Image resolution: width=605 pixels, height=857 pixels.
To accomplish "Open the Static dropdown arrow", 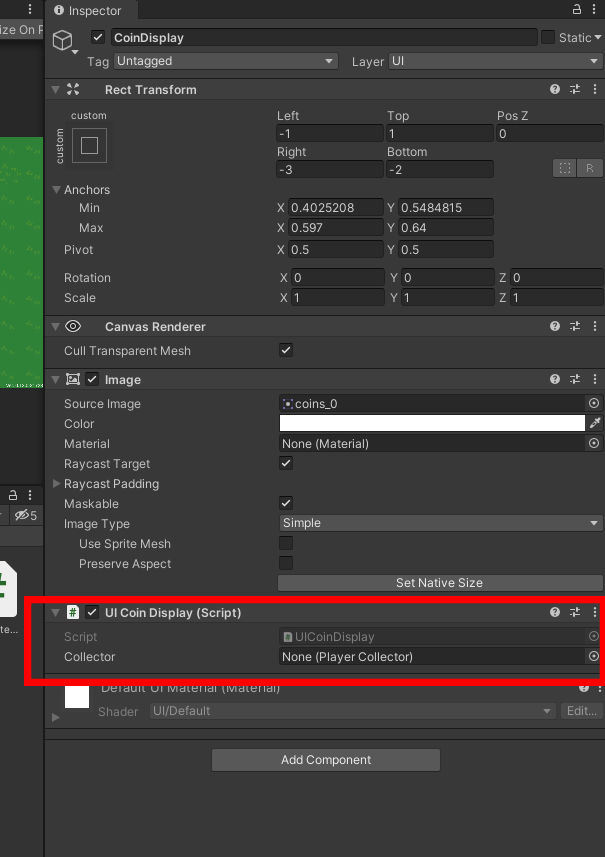I will tap(597, 37).
